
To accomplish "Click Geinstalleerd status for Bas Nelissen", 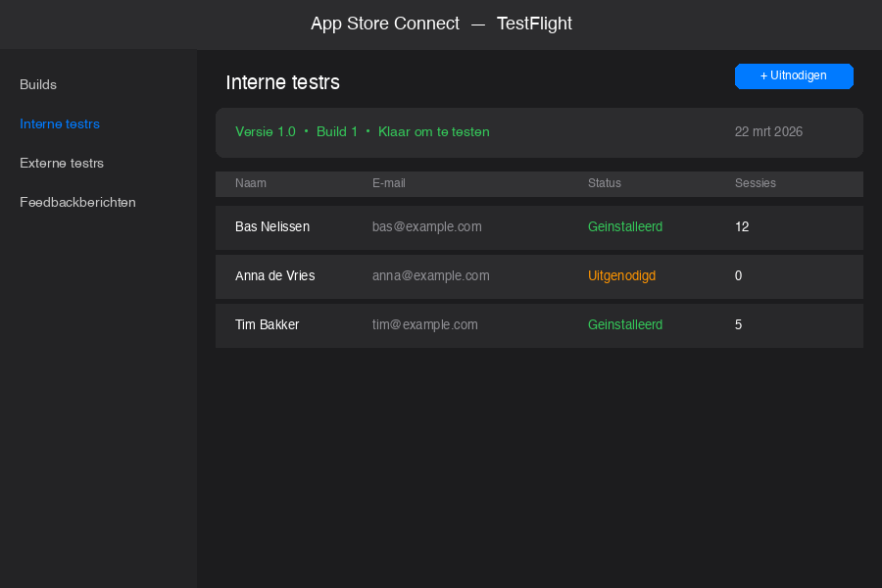I will [625, 226].
